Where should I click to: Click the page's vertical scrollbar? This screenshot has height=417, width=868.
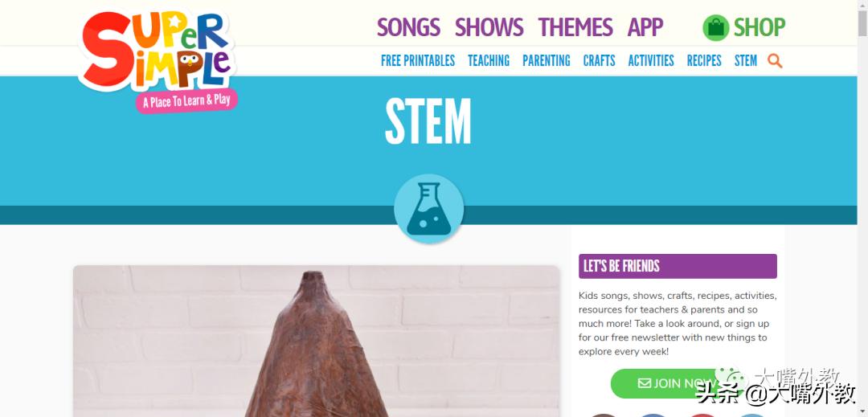click(x=862, y=209)
